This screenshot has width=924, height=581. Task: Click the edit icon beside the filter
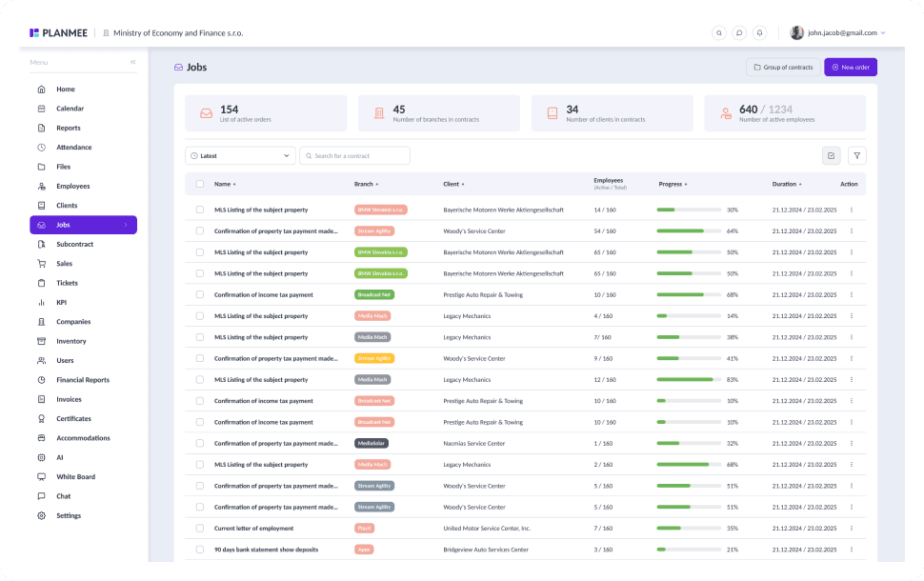831,155
